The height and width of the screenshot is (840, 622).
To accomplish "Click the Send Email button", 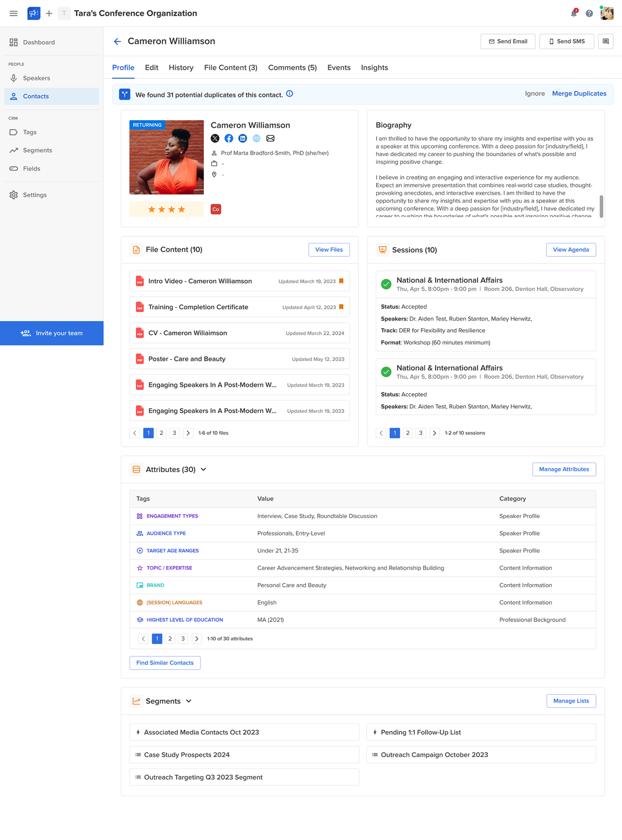I will (508, 41).
